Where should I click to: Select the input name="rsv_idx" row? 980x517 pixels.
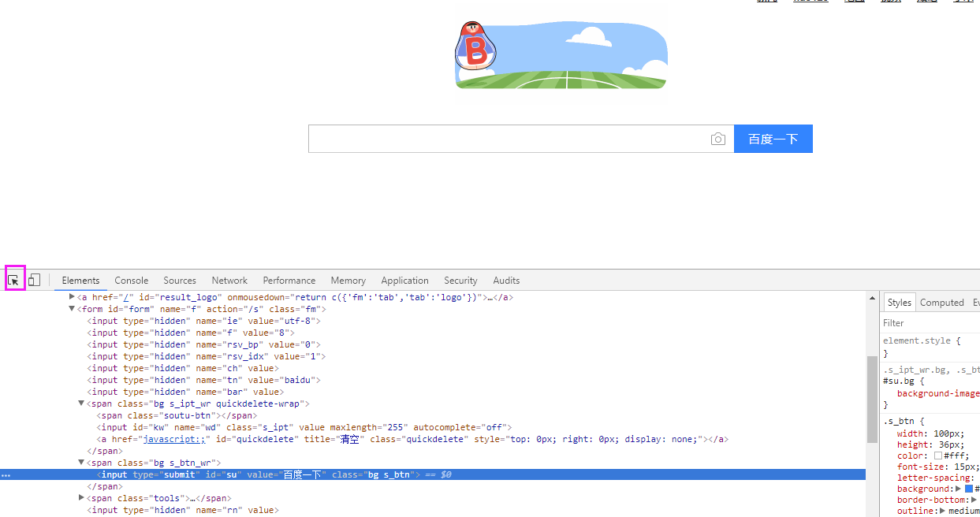[x=207, y=356]
